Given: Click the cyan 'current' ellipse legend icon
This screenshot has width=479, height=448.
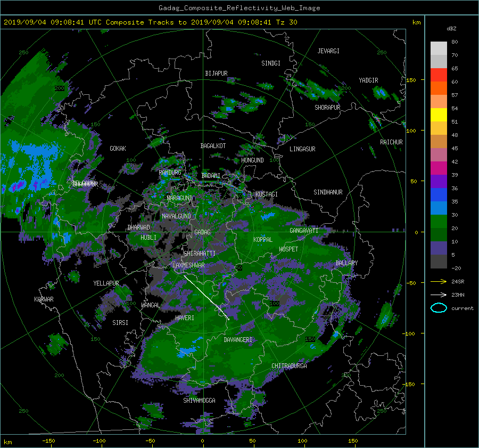Looking at the screenshot, I should click(x=439, y=308).
